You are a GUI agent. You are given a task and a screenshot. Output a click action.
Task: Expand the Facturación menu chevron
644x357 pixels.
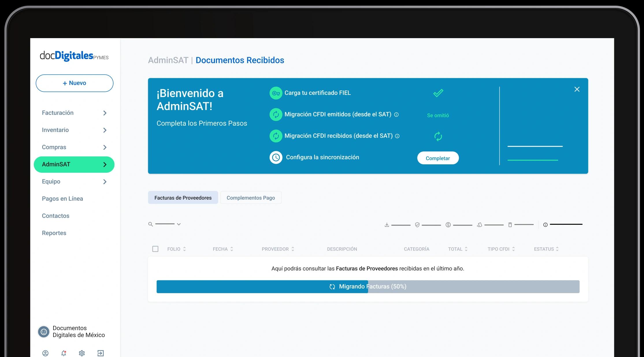tap(105, 113)
